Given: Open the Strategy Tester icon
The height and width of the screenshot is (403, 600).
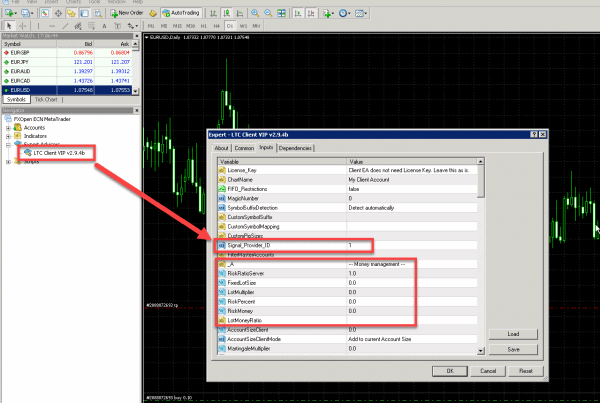Looking at the screenshot, I should pyautogui.click(x=98, y=13).
